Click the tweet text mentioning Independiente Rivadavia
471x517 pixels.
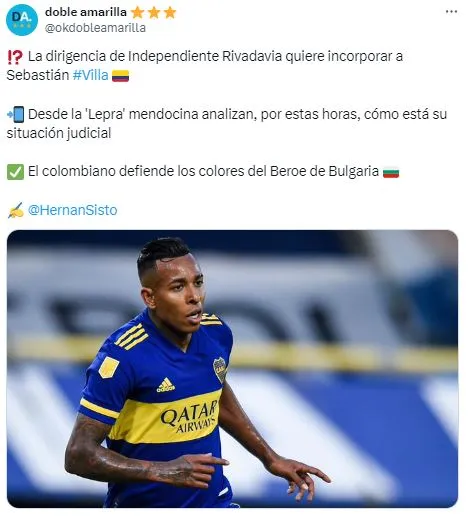pyautogui.click(x=205, y=66)
